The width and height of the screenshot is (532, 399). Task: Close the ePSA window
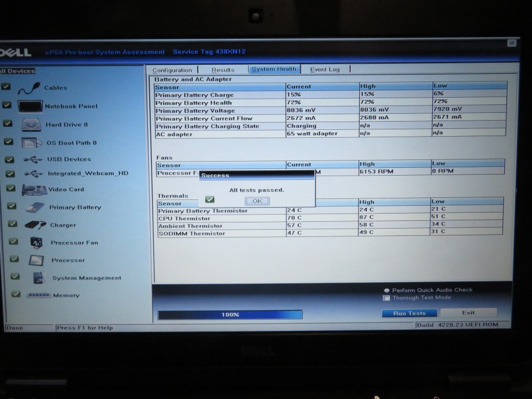[x=512, y=43]
